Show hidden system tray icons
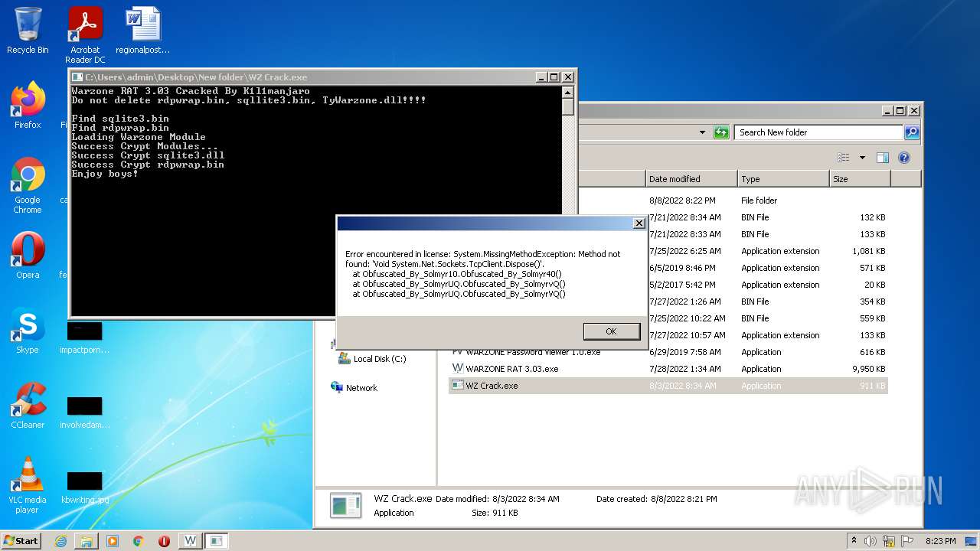The height and width of the screenshot is (551, 980). click(x=854, y=540)
